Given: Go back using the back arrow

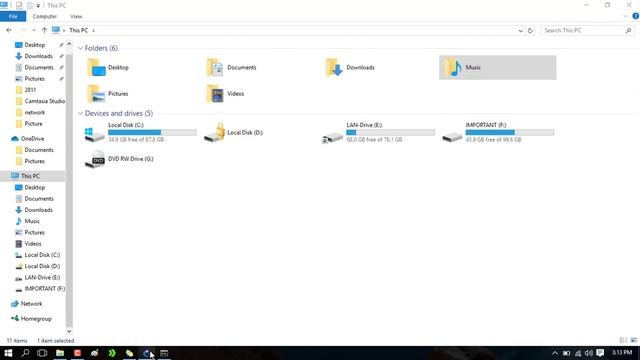Looking at the screenshot, I should (9, 30).
